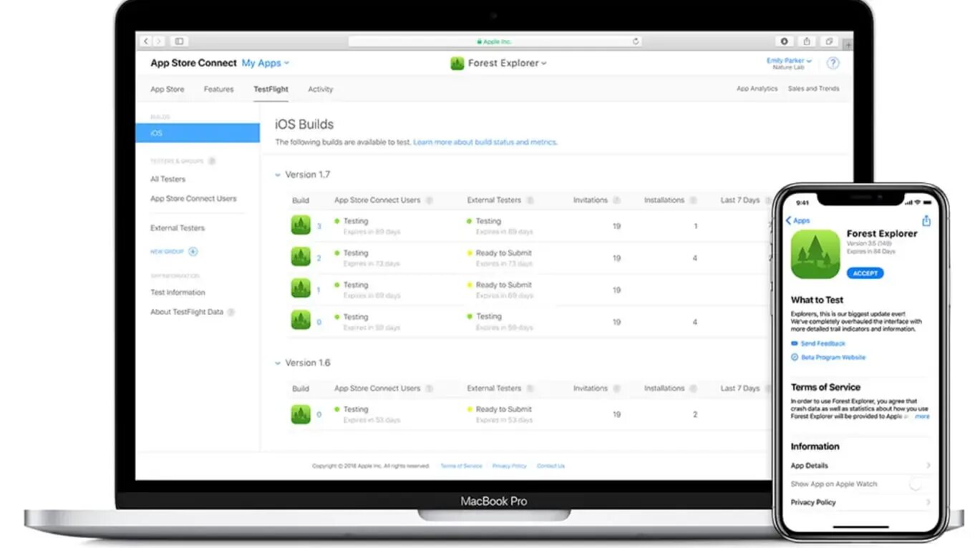The height and width of the screenshot is (548, 980).
Task: Select the TestFlight tab
Action: click(271, 89)
